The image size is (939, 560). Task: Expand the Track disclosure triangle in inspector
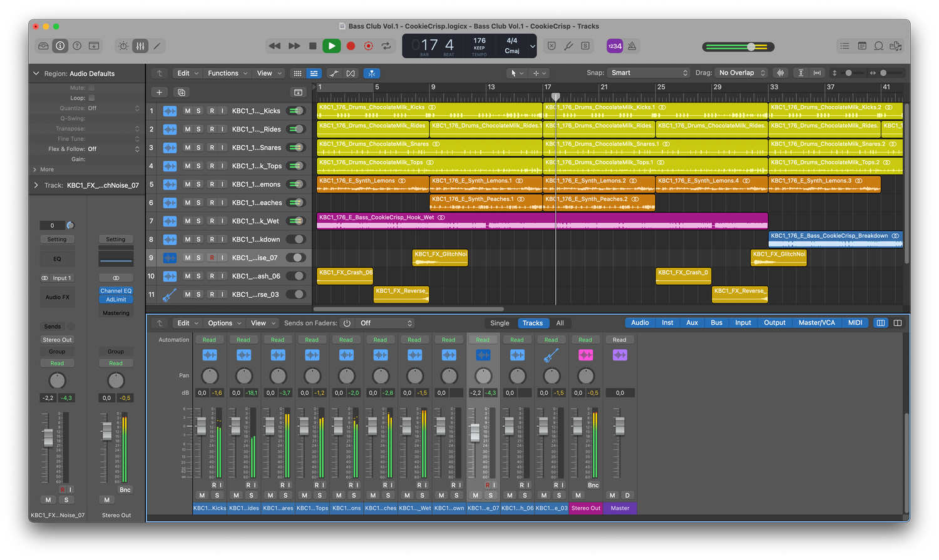36,185
